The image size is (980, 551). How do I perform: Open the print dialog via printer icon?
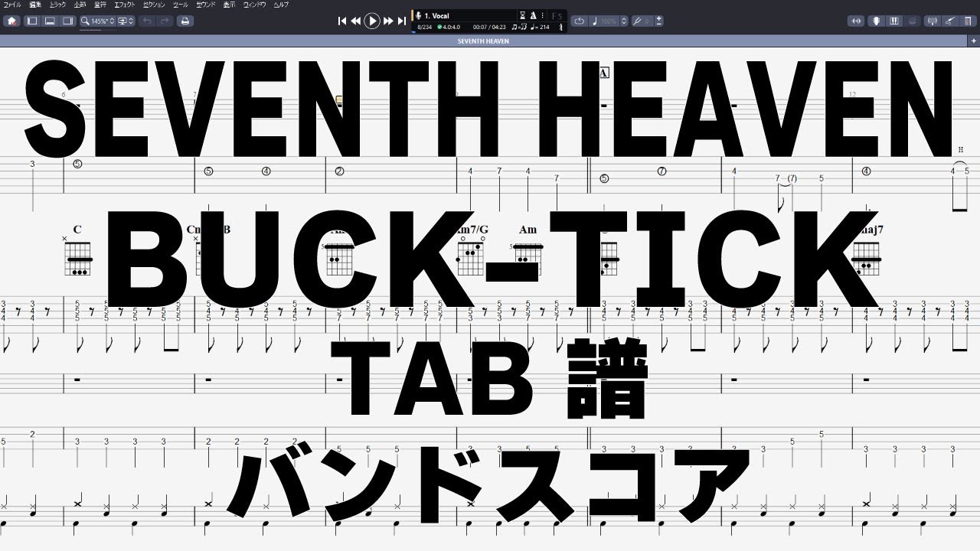pos(185,21)
